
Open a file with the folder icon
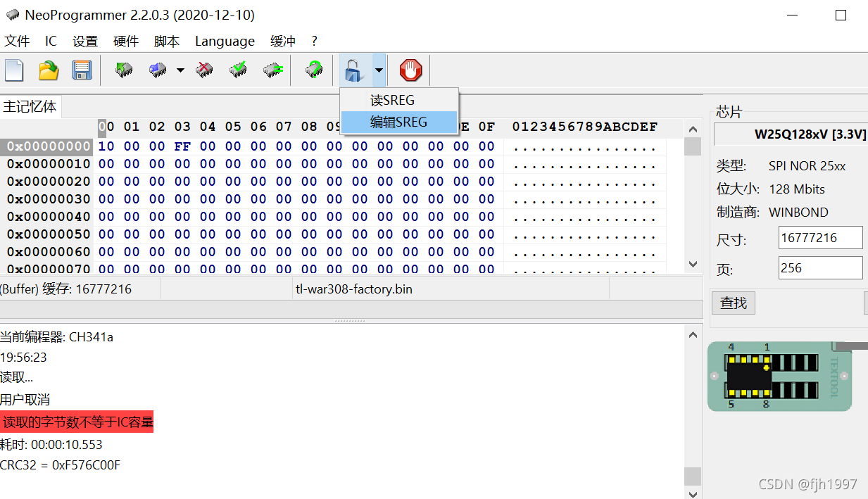pyautogui.click(x=49, y=70)
